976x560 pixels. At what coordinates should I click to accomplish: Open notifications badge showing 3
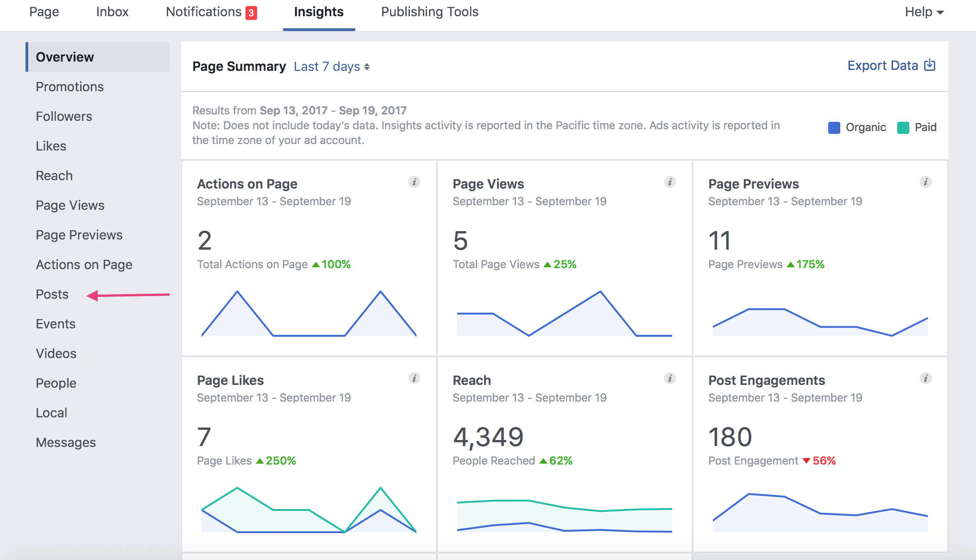[x=251, y=13]
